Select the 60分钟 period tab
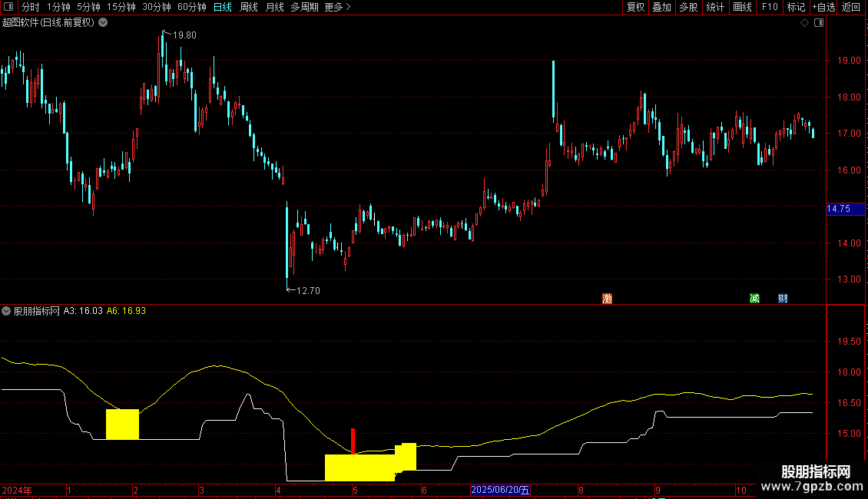868x499 pixels. tap(191, 7)
